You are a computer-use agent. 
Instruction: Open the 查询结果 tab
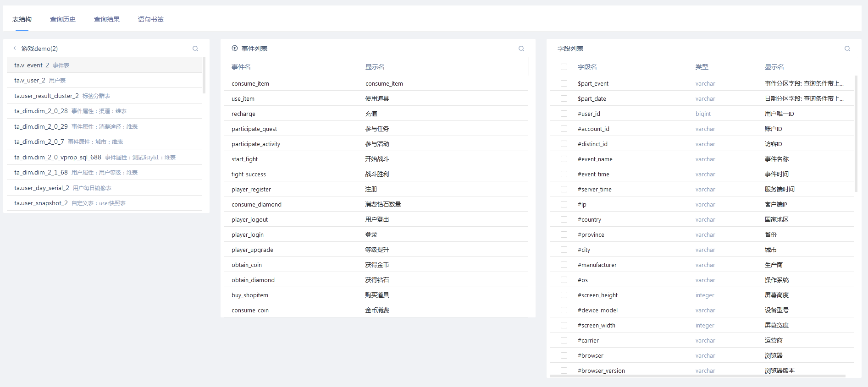107,19
